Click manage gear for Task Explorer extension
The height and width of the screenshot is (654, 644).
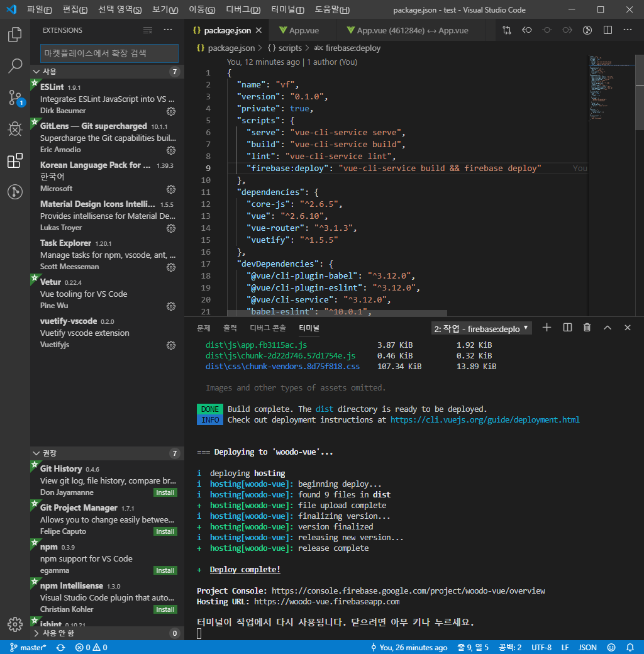click(x=171, y=267)
